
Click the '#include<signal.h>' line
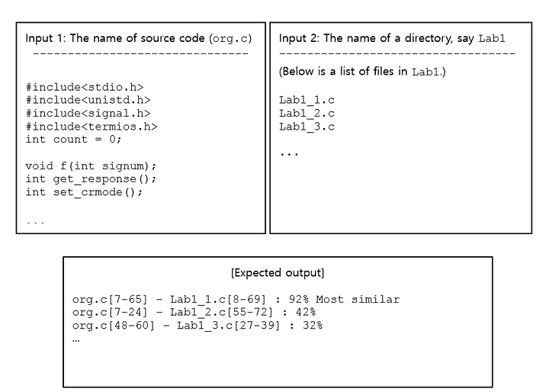(88, 113)
